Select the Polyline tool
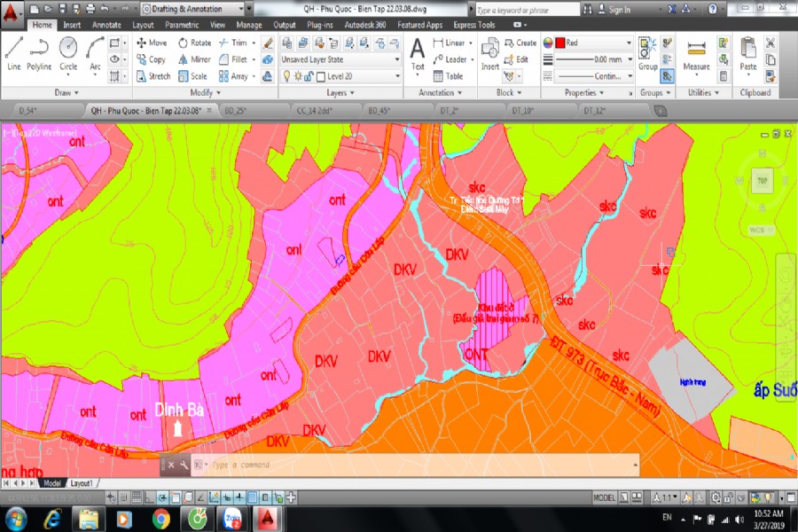This screenshot has height=532, width=798. pos(39,53)
